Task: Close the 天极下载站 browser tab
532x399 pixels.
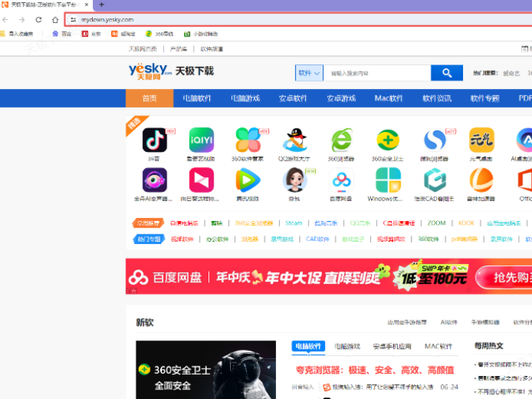Action: [87, 4]
